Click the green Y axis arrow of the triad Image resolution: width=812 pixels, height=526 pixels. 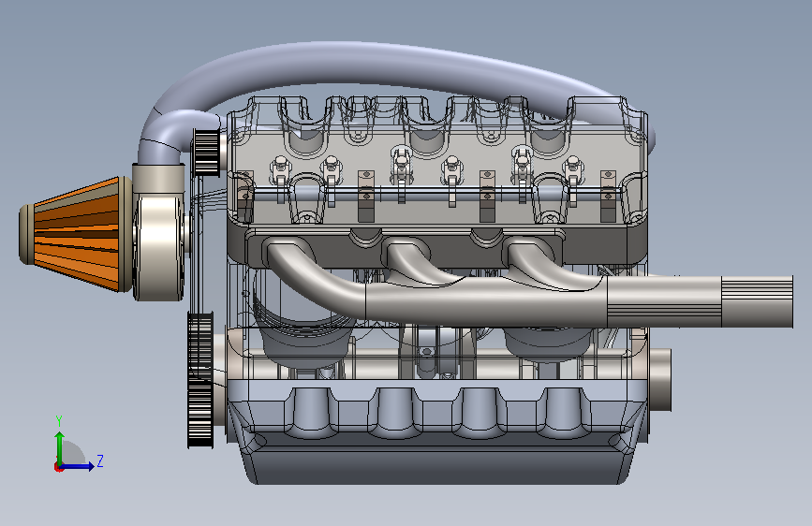(x=60, y=448)
